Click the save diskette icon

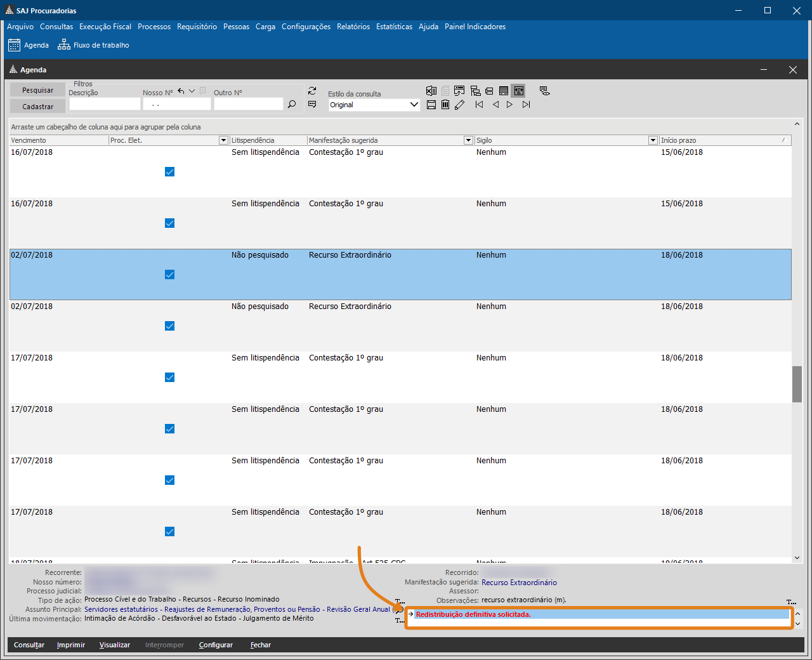pos(431,105)
